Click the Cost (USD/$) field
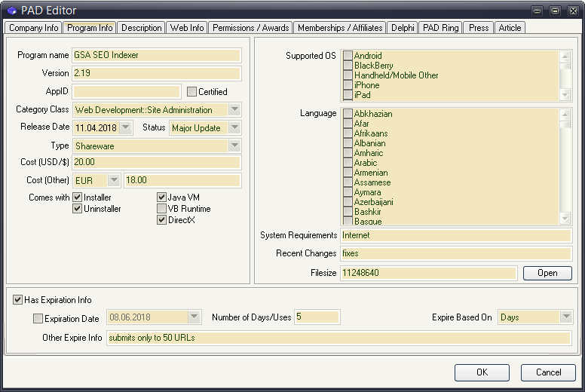The height and width of the screenshot is (392, 585). tap(156, 162)
